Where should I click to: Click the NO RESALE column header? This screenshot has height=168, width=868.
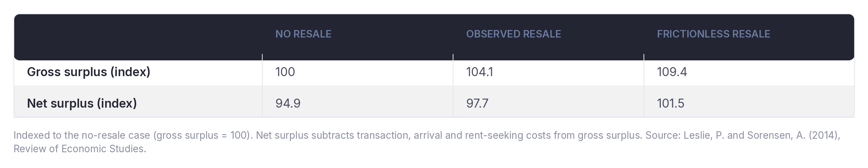pyautogui.click(x=303, y=34)
